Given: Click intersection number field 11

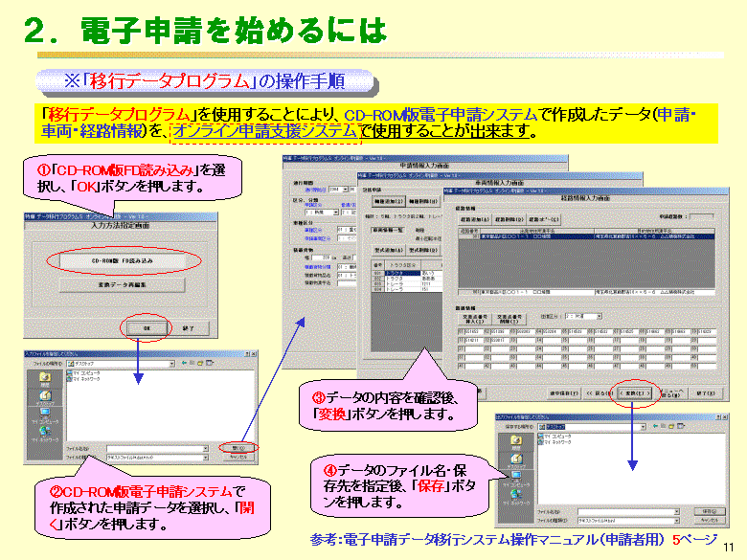Looking at the screenshot, I should point(474,341).
